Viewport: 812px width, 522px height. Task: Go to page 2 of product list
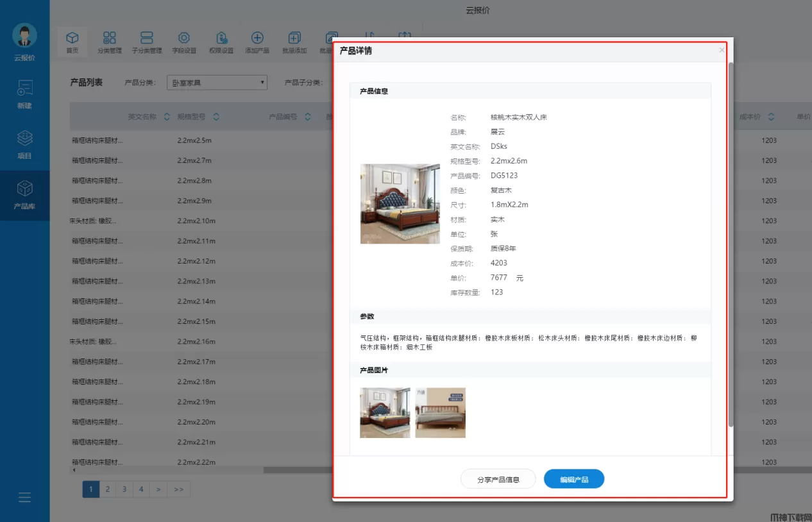coord(108,489)
